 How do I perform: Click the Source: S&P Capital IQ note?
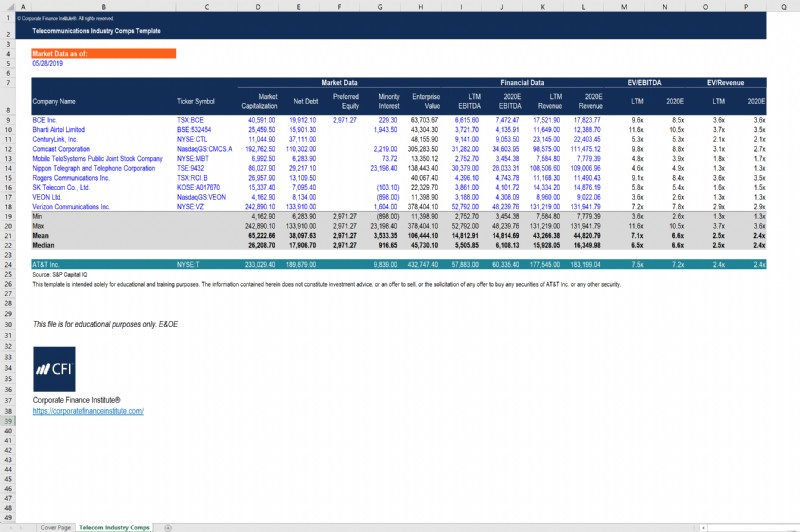tap(60, 275)
